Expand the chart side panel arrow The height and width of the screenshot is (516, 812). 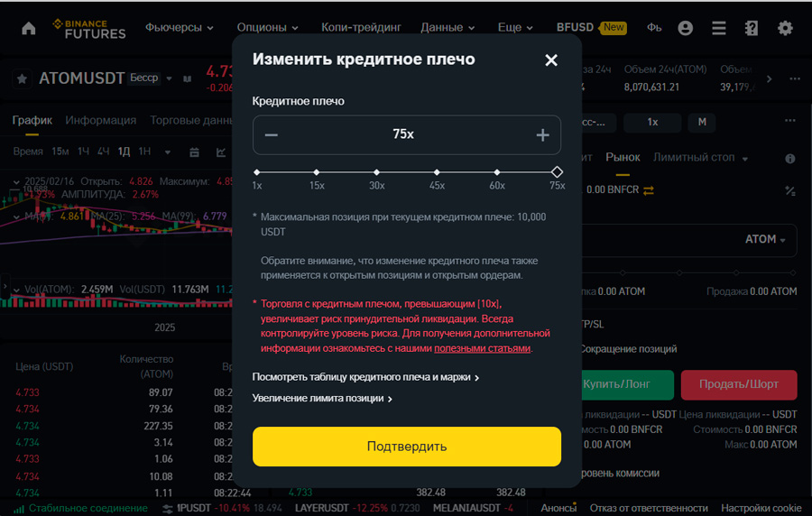[5, 286]
